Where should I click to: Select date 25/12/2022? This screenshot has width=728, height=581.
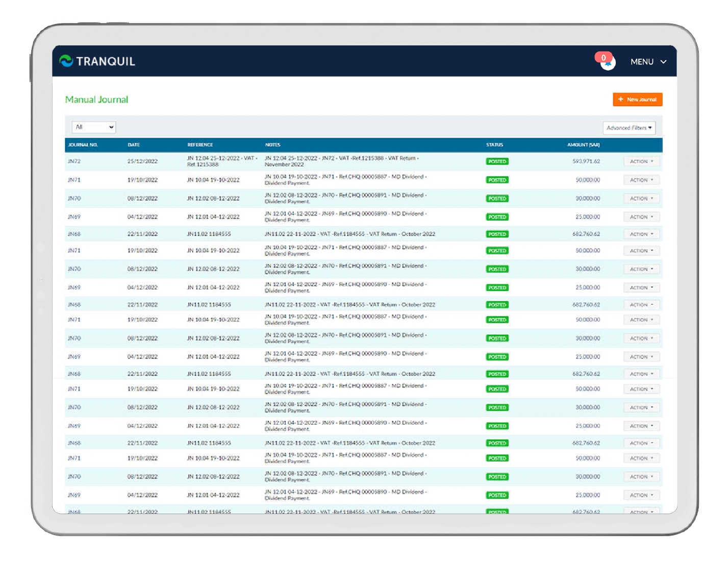click(x=142, y=161)
